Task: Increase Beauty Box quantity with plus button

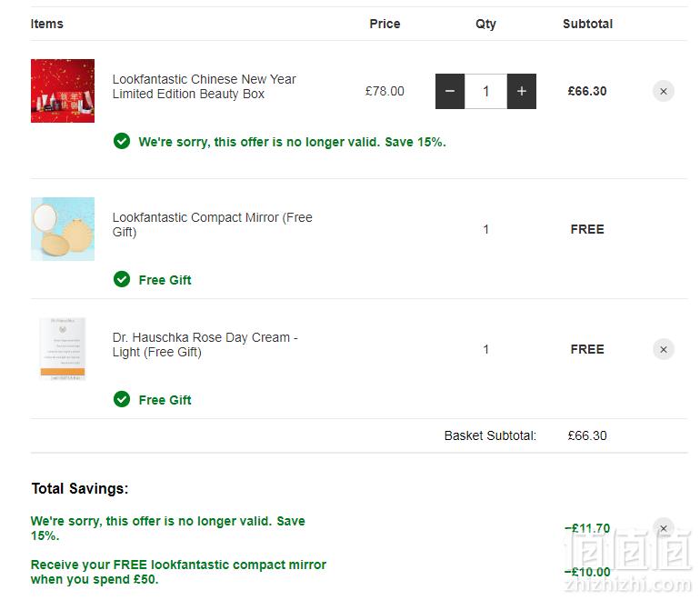Action: 522,91
